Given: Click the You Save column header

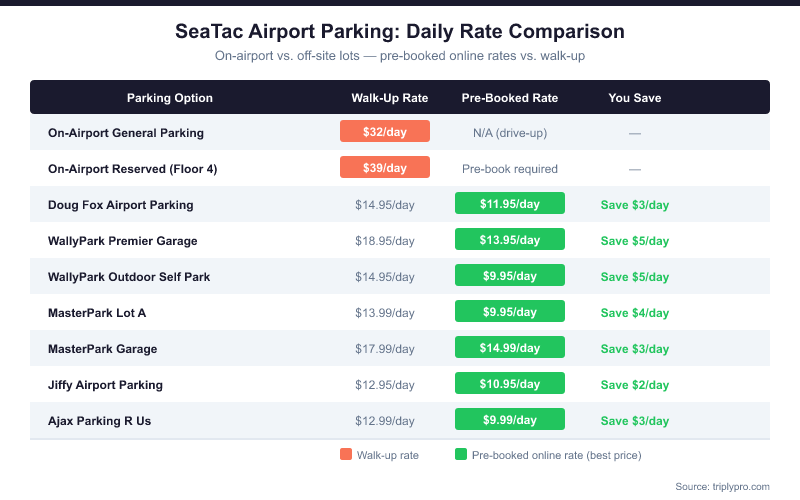Looking at the screenshot, I should (635, 98).
